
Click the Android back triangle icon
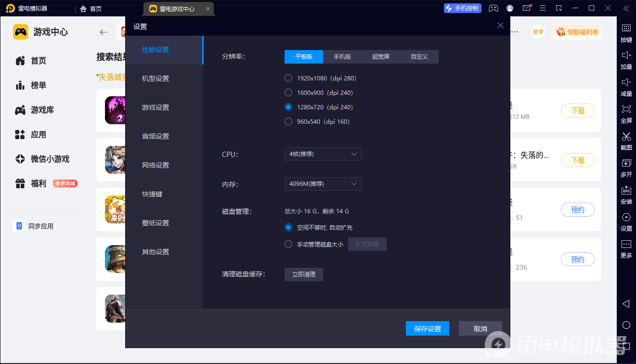pyautogui.click(x=626, y=304)
